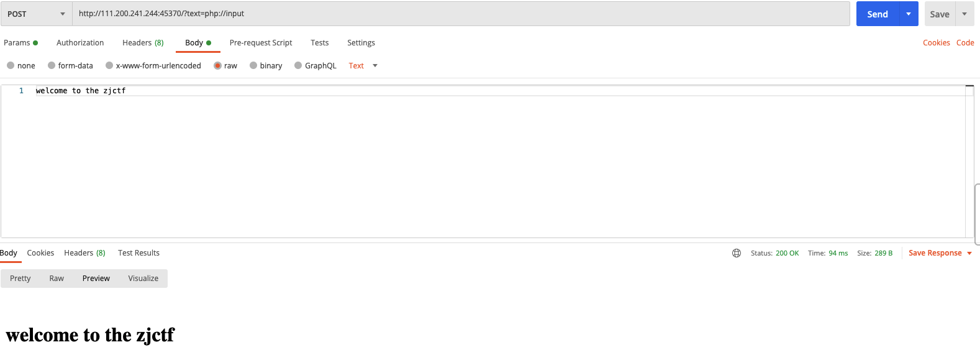Open the Test Results tab
This screenshot has height=360, width=980.
pyautogui.click(x=138, y=253)
